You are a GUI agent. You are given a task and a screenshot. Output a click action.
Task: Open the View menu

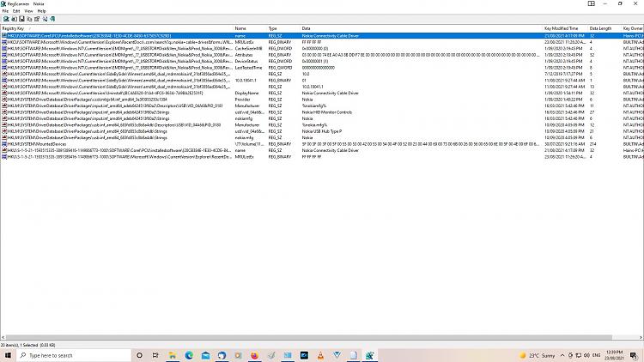coord(28,11)
